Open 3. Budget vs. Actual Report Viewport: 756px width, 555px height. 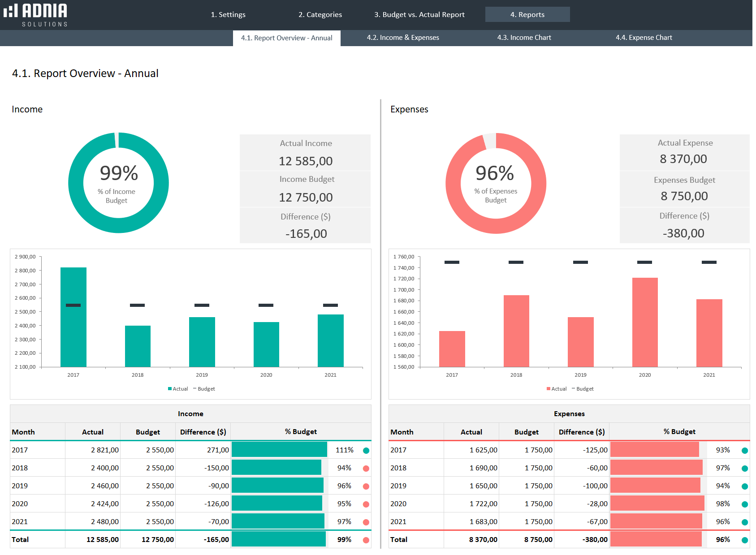coord(419,14)
